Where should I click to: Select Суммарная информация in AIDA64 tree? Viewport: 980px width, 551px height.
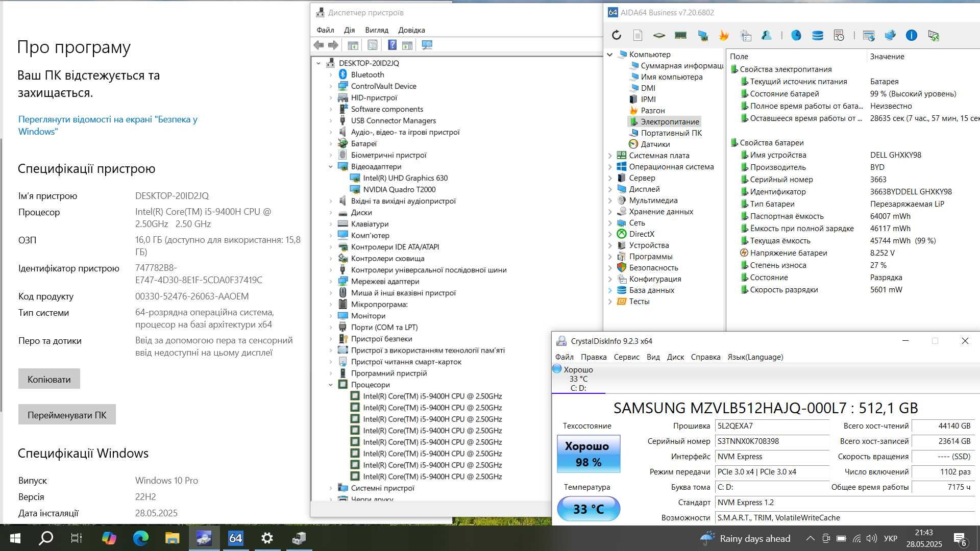coord(682,65)
